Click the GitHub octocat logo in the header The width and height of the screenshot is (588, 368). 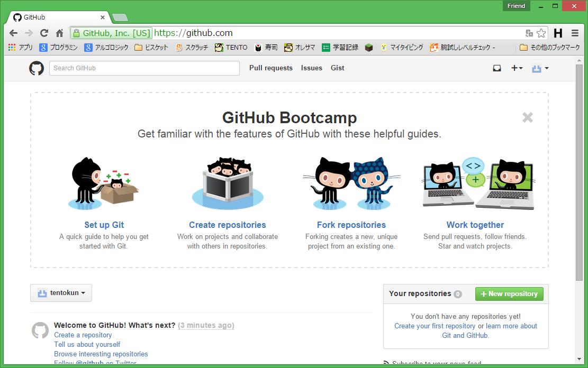click(x=36, y=68)
